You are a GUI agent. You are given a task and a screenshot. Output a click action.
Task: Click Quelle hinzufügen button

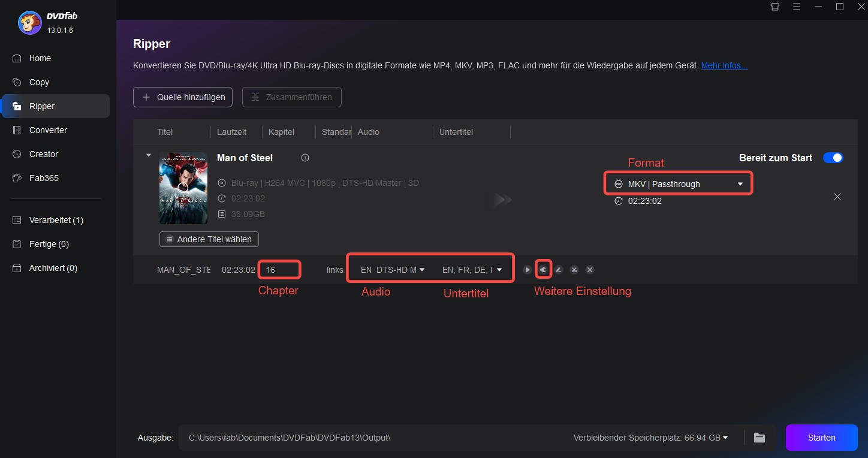(183, 97)
